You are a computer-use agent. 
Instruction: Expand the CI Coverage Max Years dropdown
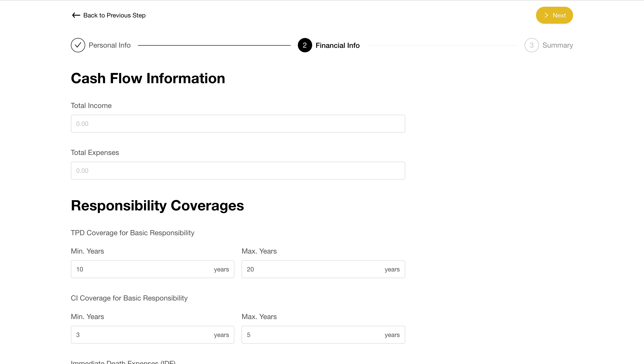pos(323,335)
